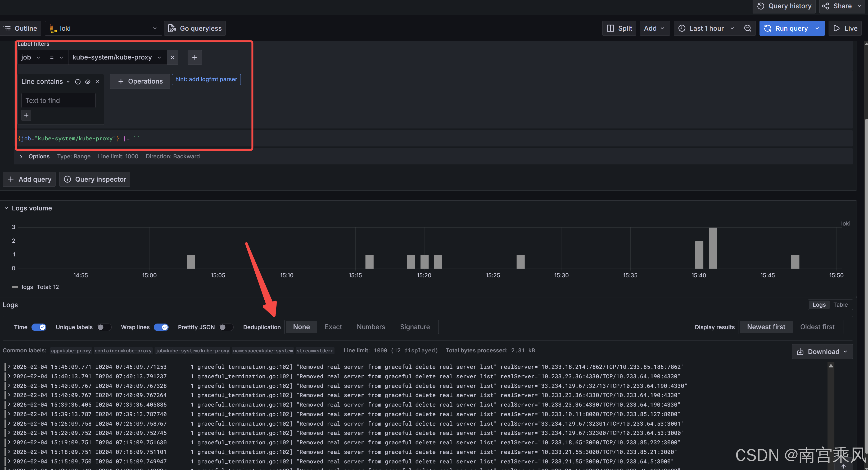Disable the Time toggle
Image resolution: width=868 pixels, height=470 pixels.
pyautogui.click(x=39, y=327)
